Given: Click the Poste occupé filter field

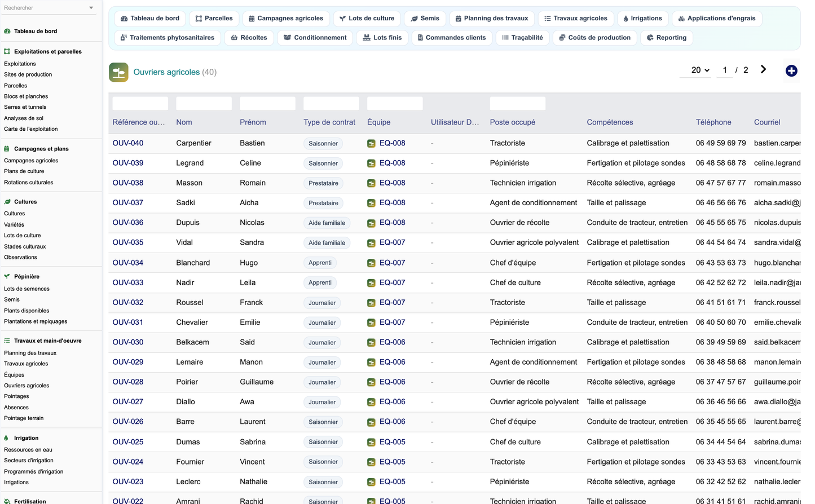Looking at the screenshot, I should [518, 104].
